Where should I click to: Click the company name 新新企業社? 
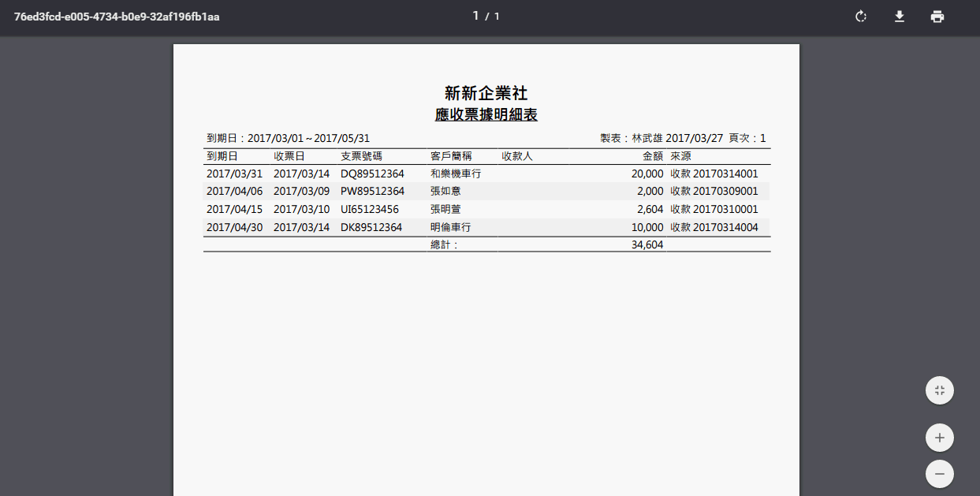(x=486, y=94)
